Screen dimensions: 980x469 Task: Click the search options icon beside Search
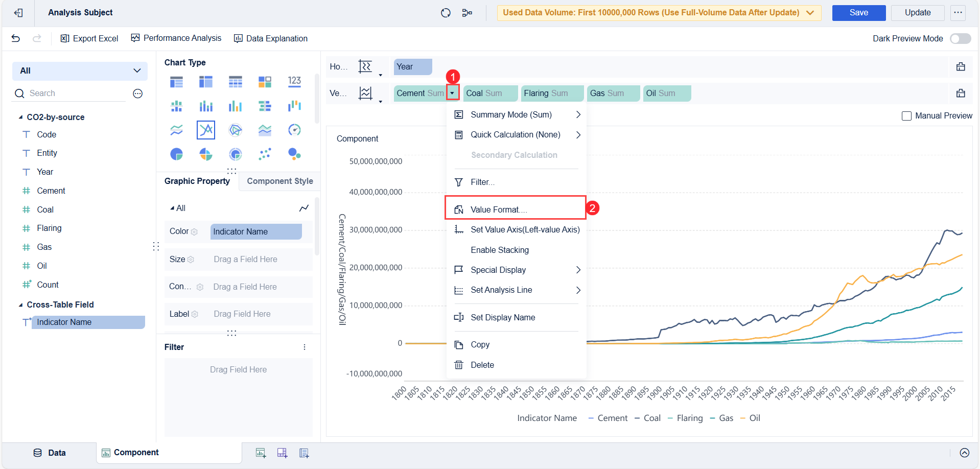tap(137, 93)
